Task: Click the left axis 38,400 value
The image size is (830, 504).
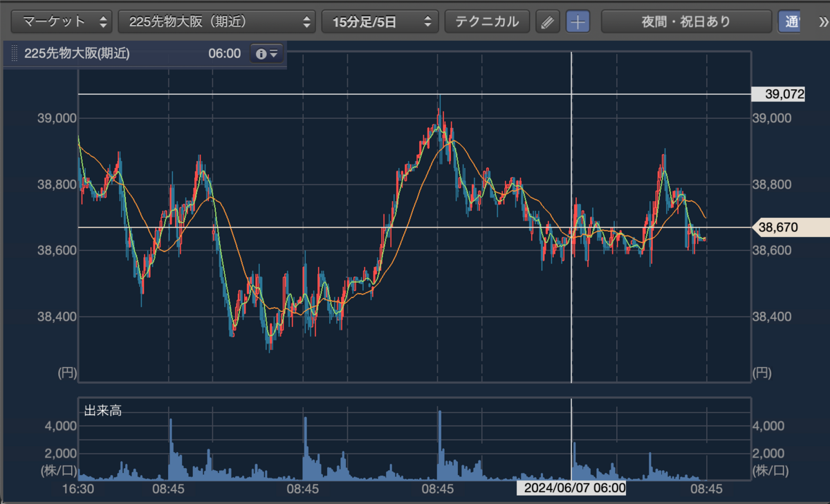Action: pos(56,317)
